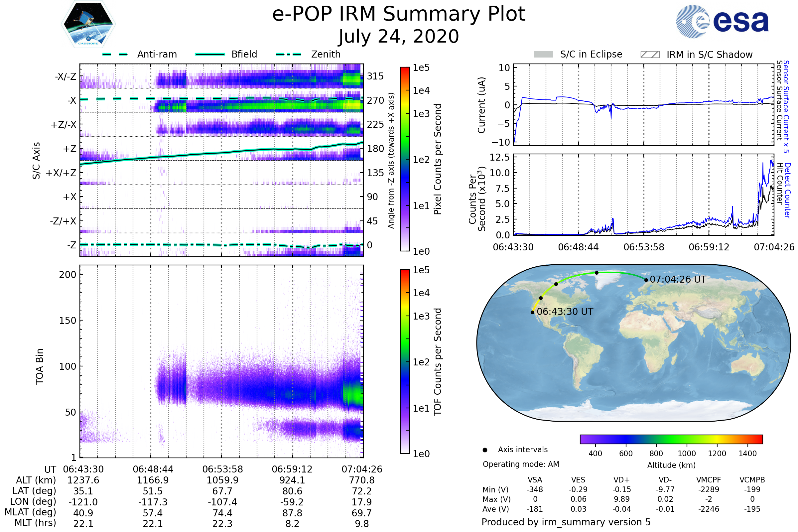Viewport: 798px width, 532px height.
Task: Click the ESA logo
Action: point(722,22)
